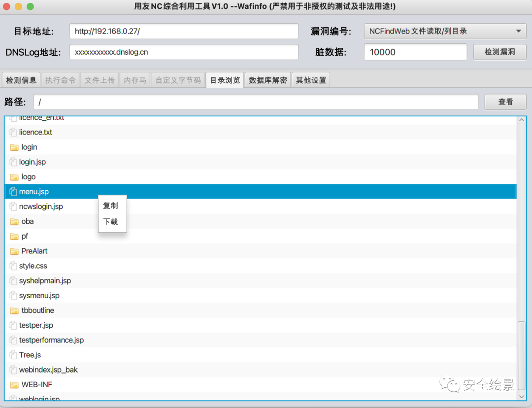This screenshot has width=532, height=408.
Task: Select the PreAlart folder name
Action: [x=34, y=251]
